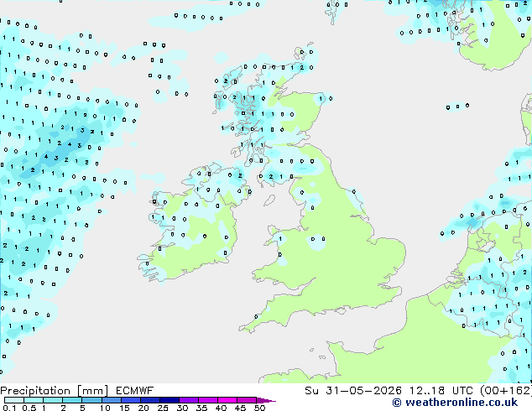The image size is (532, 411).
Task: Select legend swatch between 35 and 40
Action: coord(208,400)
